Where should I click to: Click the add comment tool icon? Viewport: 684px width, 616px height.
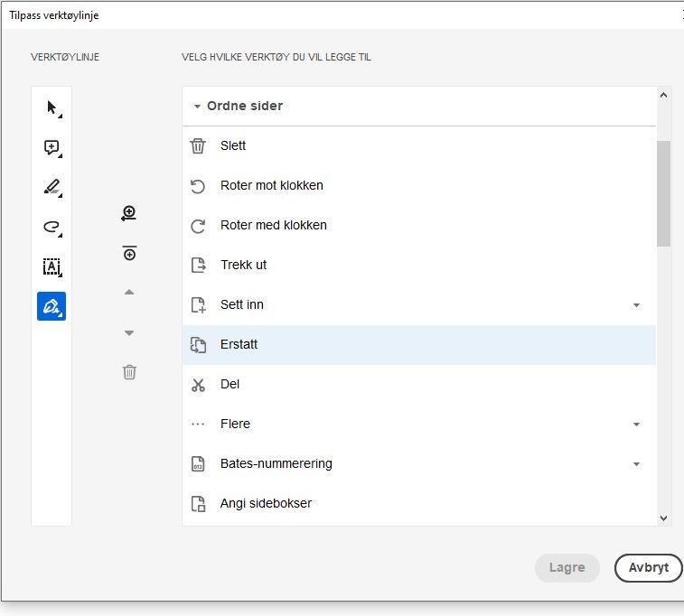[52, 147]
